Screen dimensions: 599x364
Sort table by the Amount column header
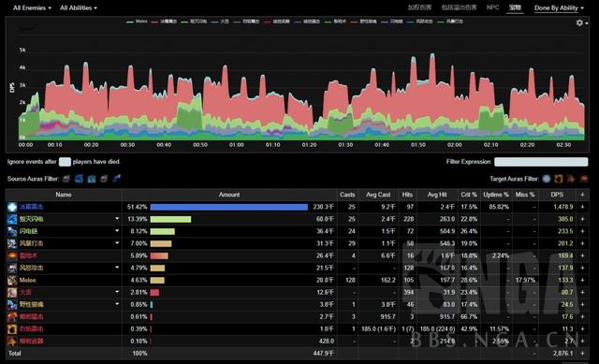click(229, 195)
